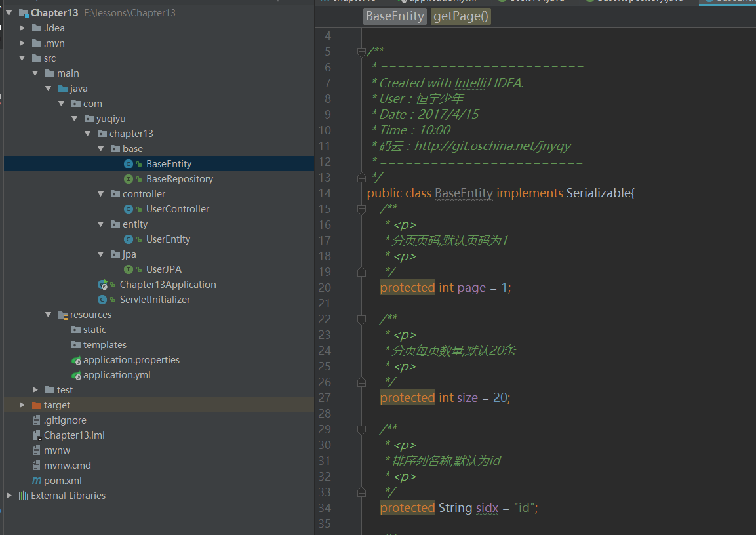Collapse the java folder arrow
Screen dimensions: 756x535
pos(48,89)
